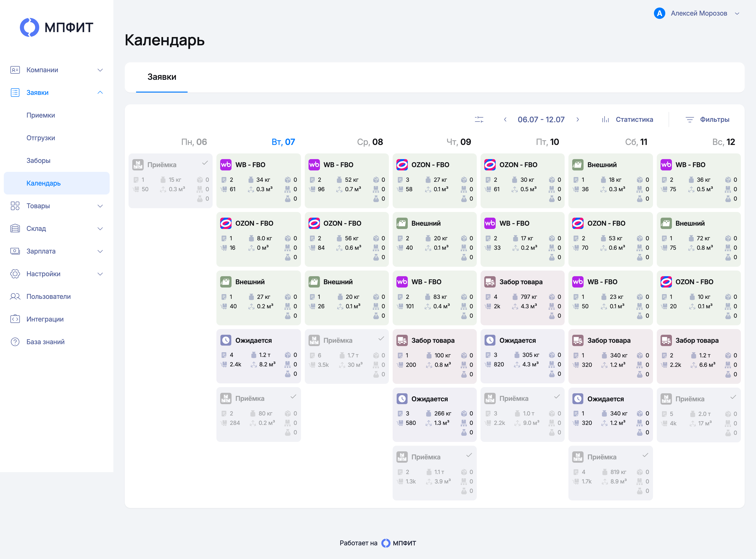Open the Алексей Морозов account dropdown arrow
Screen dimensions: 756x559
pyautogui.click(x=737, y=13)
